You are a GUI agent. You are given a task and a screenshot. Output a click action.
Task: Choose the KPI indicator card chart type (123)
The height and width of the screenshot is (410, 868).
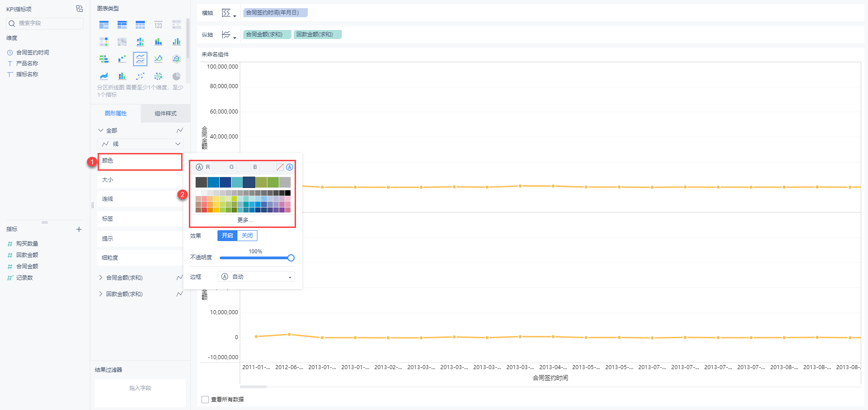[x=158, y=25]
